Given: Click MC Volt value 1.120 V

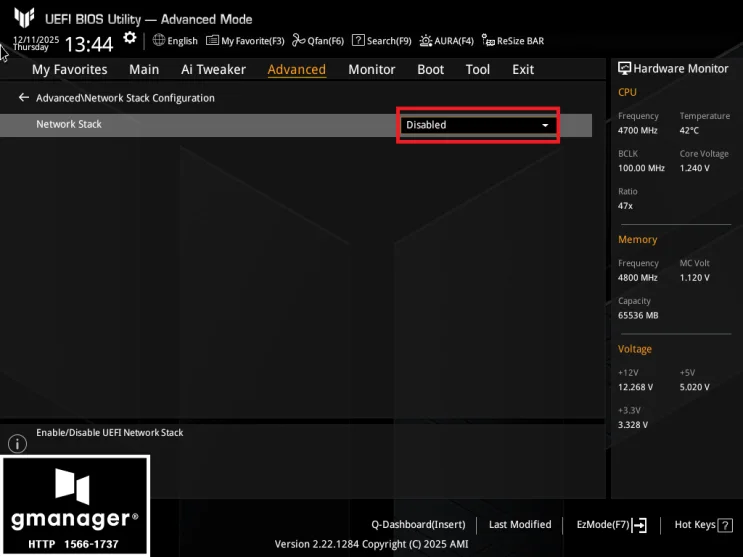Looking at the screenshot, I should [x=694, y=278].
